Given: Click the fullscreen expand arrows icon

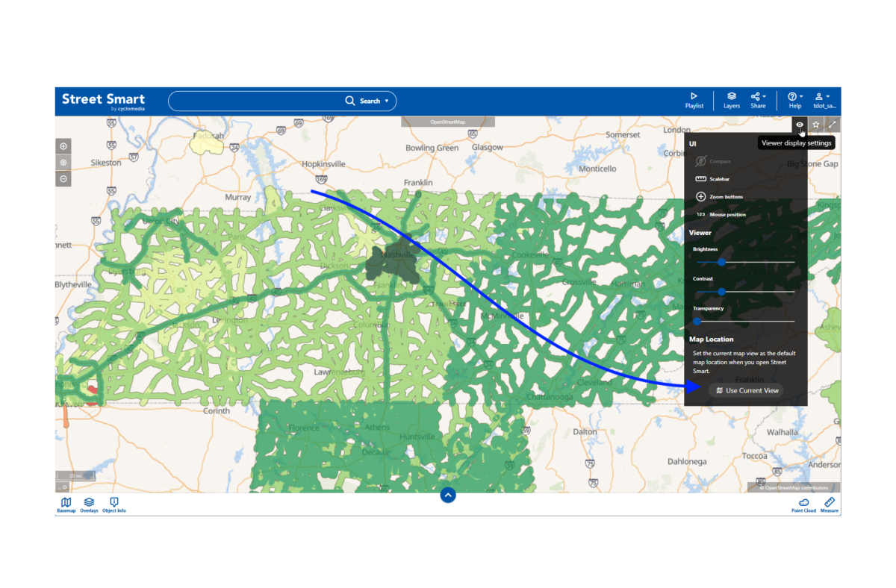Looking at the screenshot, I should 833,125.
